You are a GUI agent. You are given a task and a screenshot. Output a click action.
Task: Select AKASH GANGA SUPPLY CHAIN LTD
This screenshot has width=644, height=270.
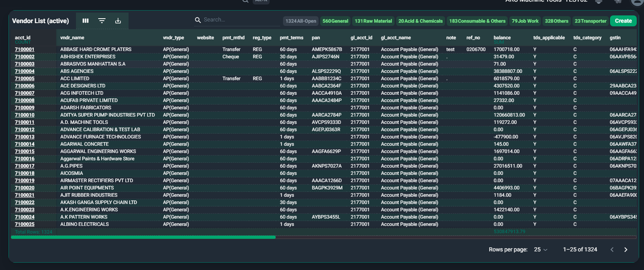[99, 202]
